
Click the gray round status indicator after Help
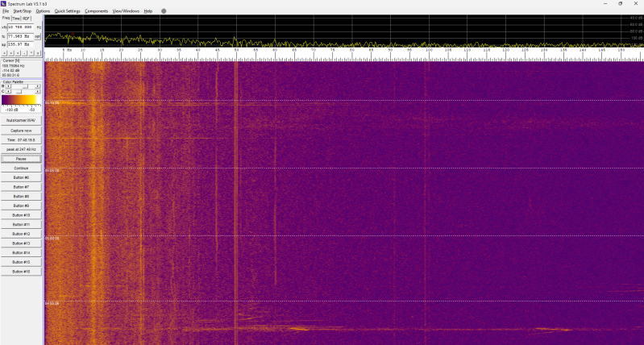[164, 11]
